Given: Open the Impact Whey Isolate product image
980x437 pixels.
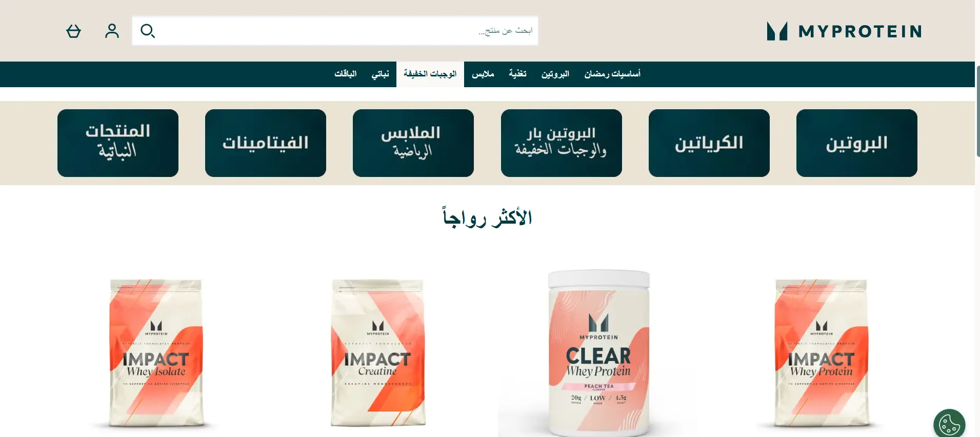Looking at the screenshot, I should (x=156, y=353).
